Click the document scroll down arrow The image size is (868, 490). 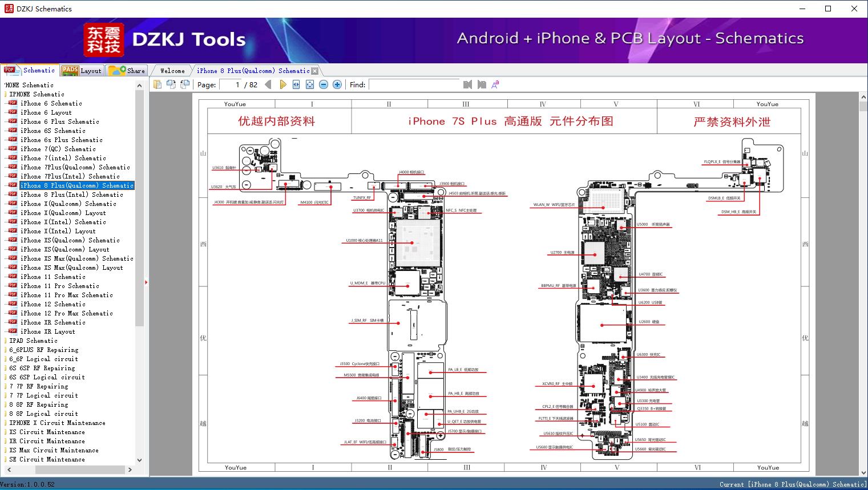pyautogui.click(x=863, y=472)
